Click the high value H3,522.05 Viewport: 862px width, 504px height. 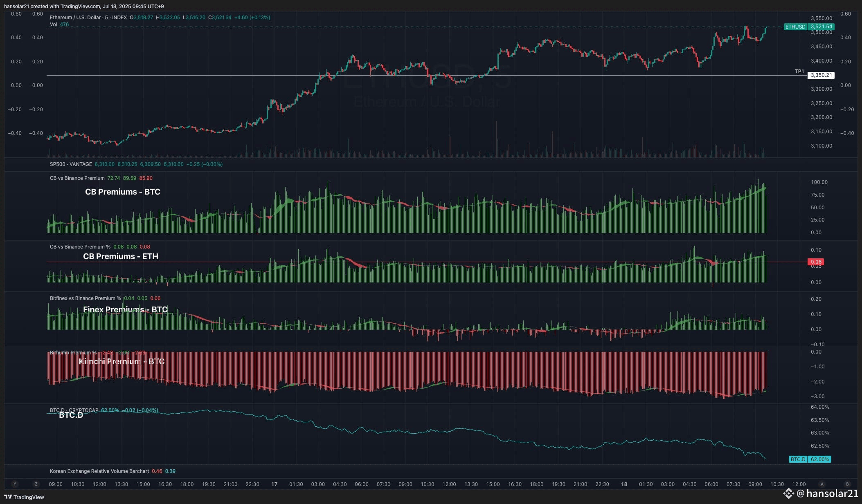pos(168,18)
